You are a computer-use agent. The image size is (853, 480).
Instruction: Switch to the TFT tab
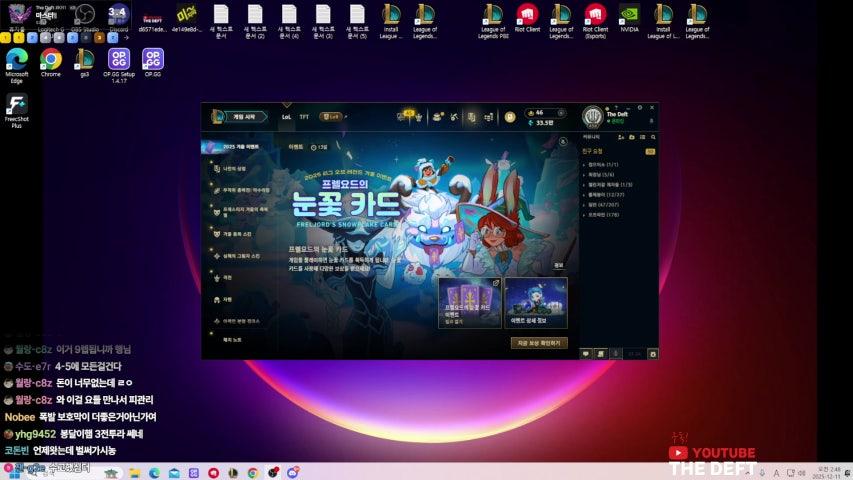click(304, 116)
